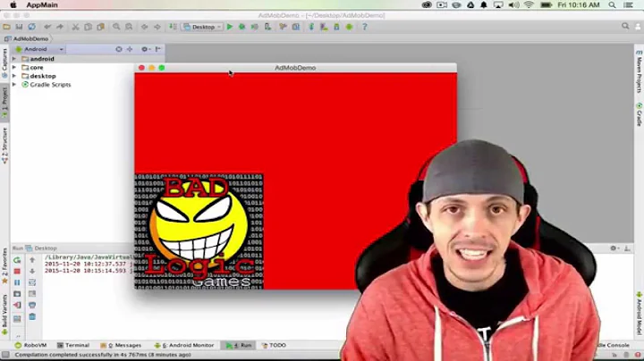Start debugging with the green bug icon

pos(241,27)
